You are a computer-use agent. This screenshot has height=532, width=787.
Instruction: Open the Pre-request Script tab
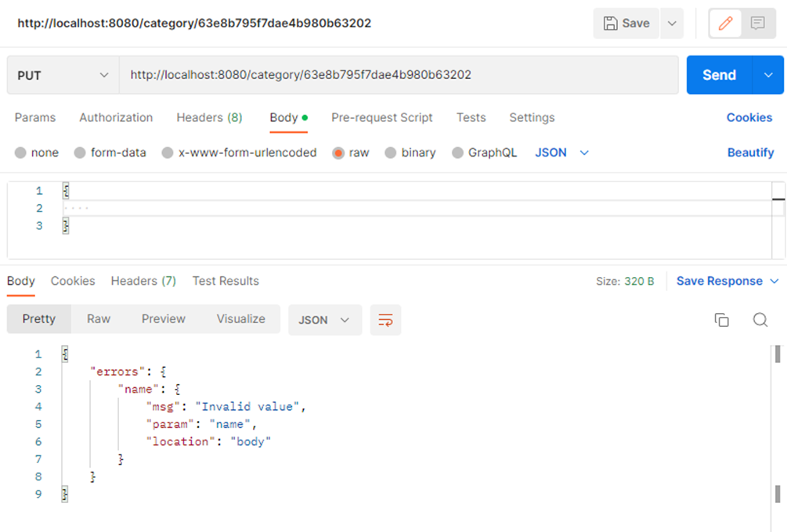coord(381,117)
